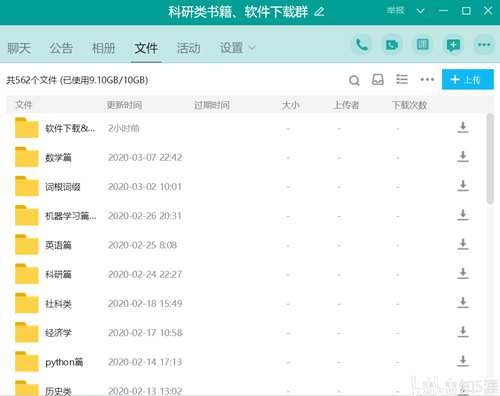Start a group voice call
Image resolution: width=500 pixels, height=396 pixels.
pos(362,45)
